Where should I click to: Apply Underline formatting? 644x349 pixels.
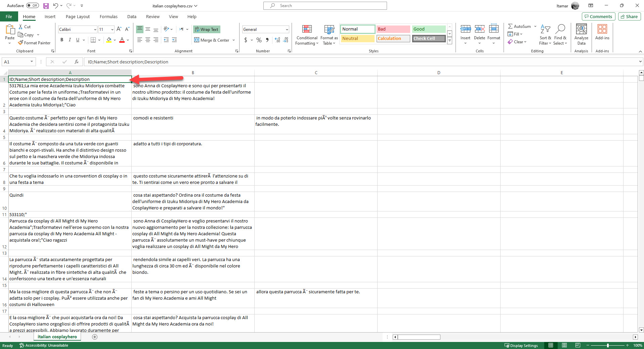point(78,40)
